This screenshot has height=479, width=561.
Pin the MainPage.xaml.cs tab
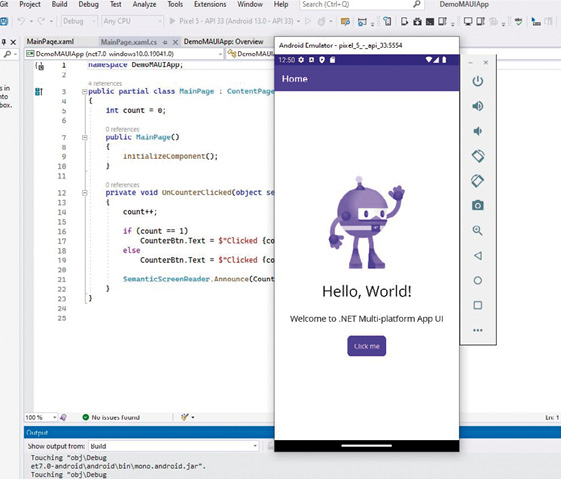[x=165, y=42]
